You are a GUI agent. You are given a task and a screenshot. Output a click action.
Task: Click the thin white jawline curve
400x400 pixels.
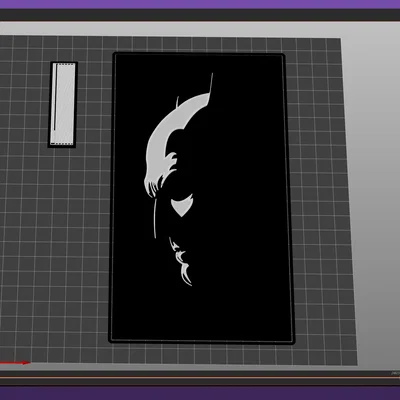(x=155, y=218)
